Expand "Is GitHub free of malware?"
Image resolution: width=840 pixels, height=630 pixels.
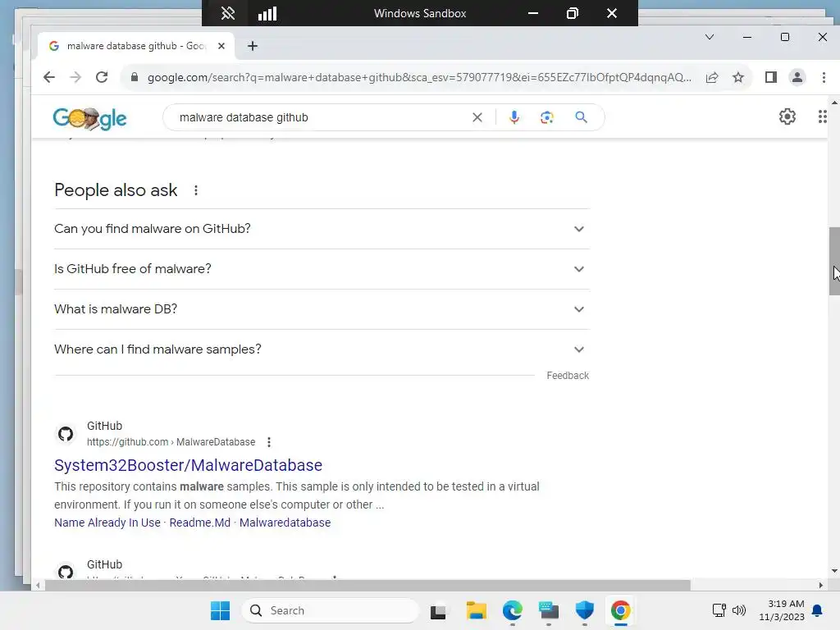pyautogui.click(x=322, y=269)
